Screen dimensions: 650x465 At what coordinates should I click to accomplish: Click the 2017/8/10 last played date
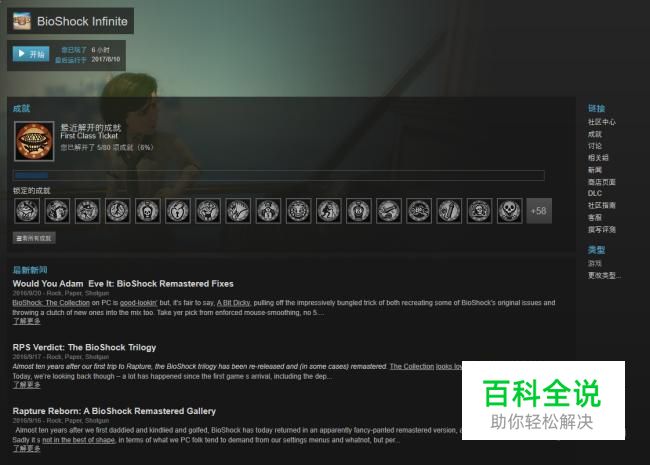(x=106, y=59)
